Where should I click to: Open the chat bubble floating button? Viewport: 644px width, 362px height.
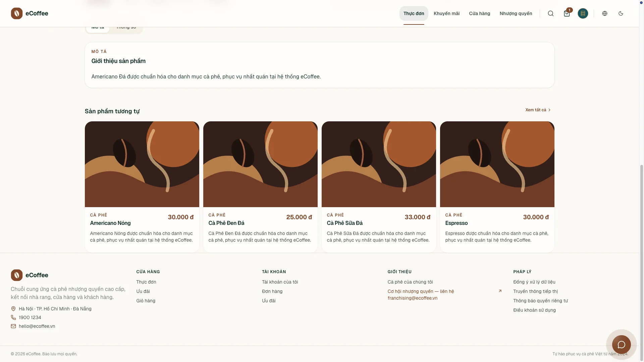pos(621,345)
